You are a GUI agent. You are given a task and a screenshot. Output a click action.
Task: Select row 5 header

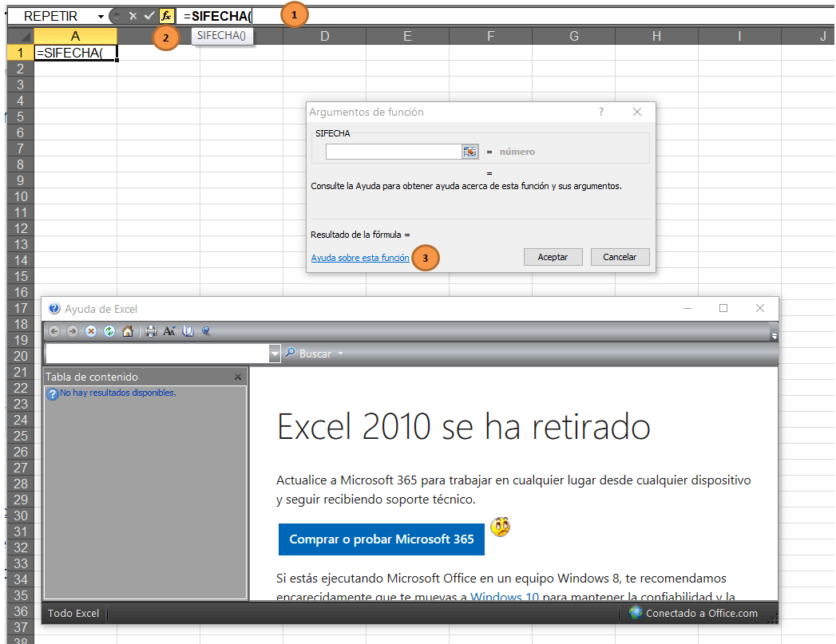(x=20, y=117)
